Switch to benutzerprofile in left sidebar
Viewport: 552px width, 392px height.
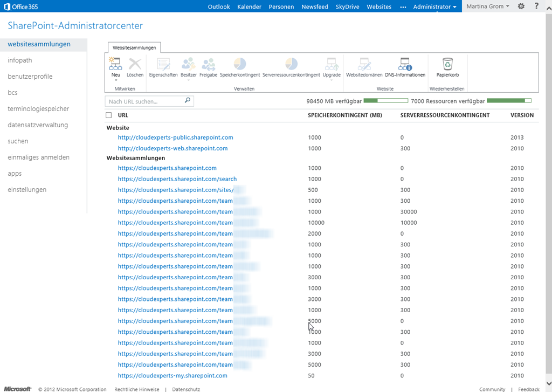click(x=30, y=77)
